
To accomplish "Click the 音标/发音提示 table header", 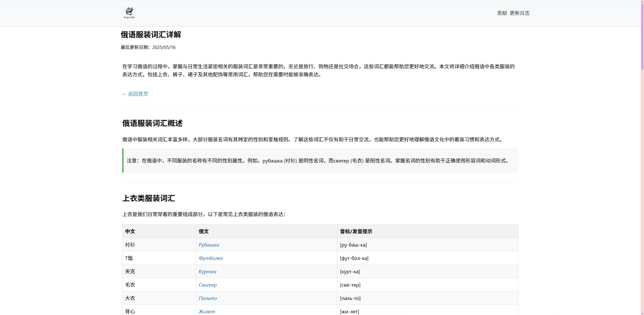I will pyautogui.click(x=356, y=231).
